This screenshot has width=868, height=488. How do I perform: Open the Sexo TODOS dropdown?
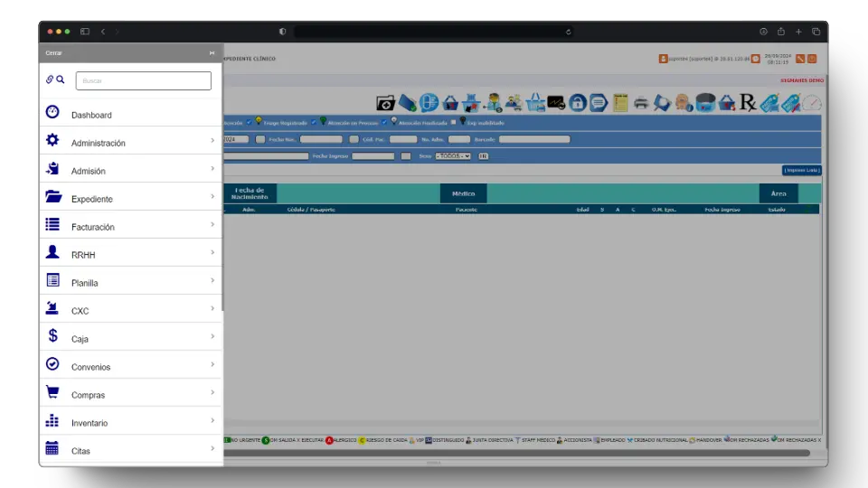coord(452,156)
